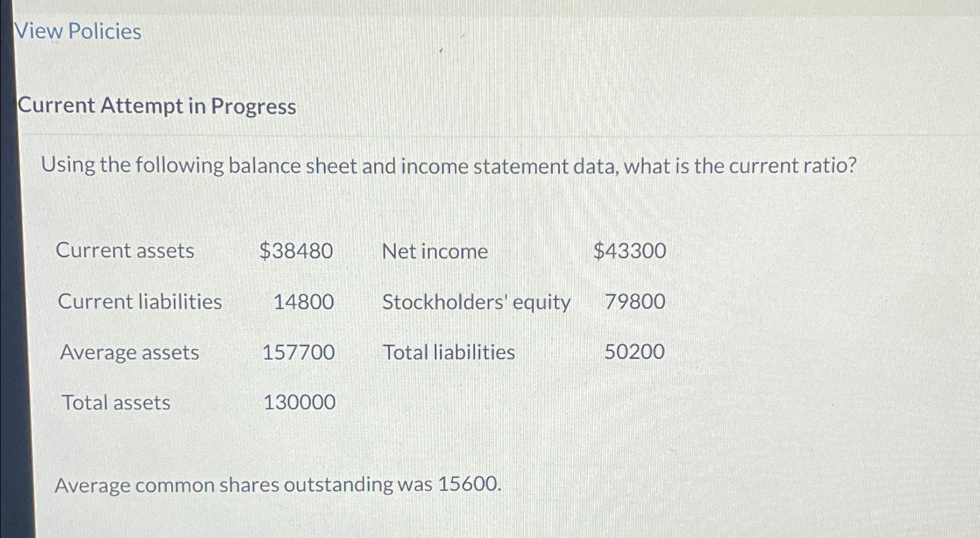Select the 157700 average assets value
The width and height of the screenshot is (980, 538).
pos(299,352)
